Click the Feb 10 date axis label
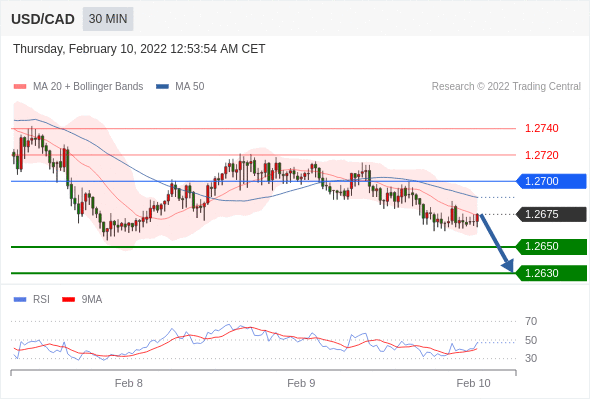590x400 pixels. click(473, 383)
